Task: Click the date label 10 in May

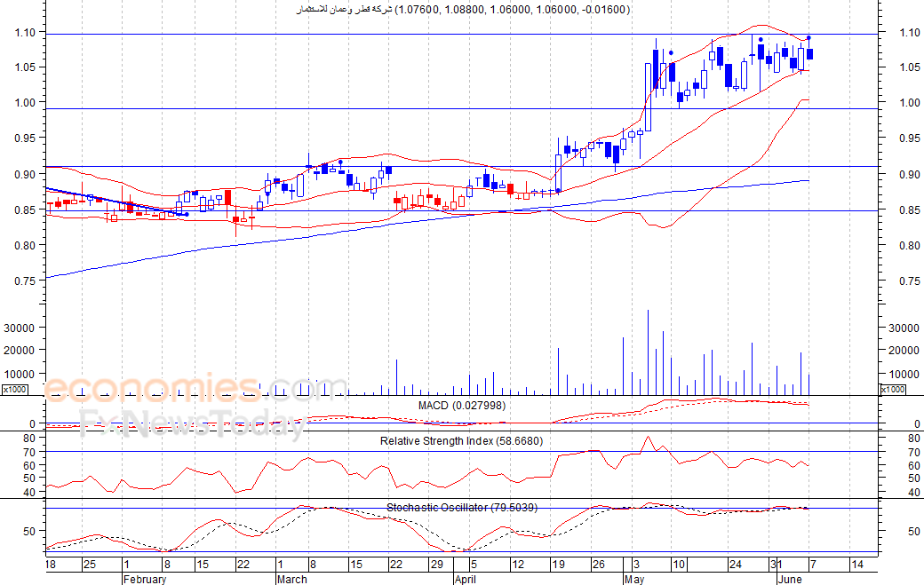Action: pos(679,565)
